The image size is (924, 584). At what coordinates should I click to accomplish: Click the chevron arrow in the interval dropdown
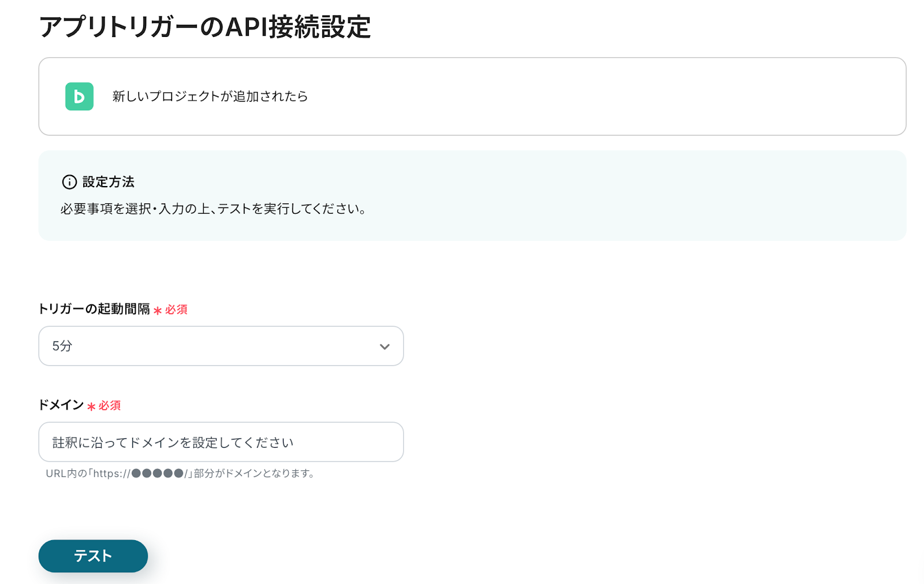point(385,347)
